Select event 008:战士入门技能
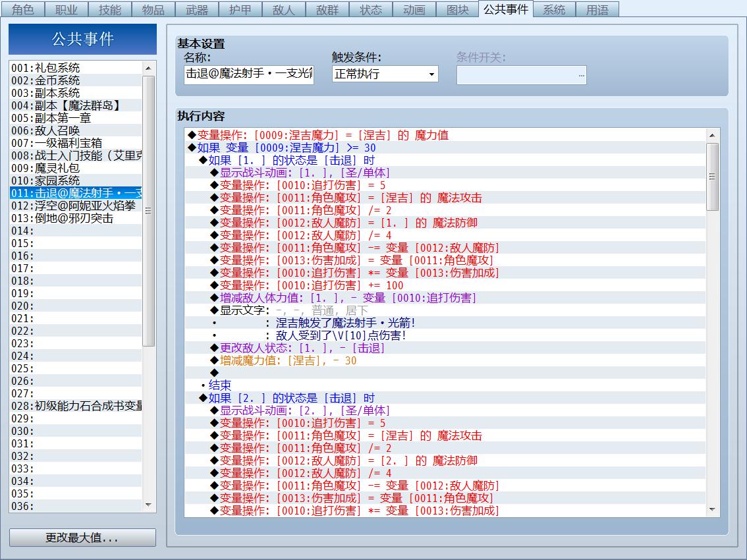The width and height of the screenshot is (747, 560). point(76,155)
